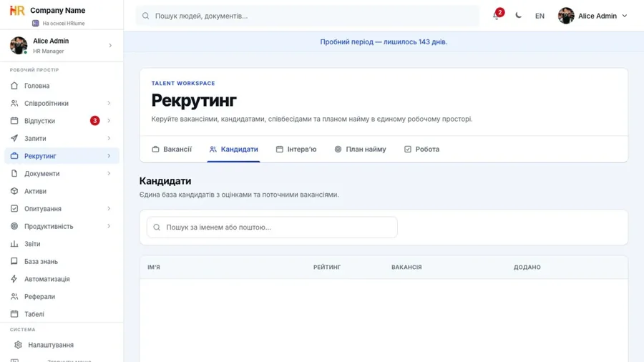The height and width of the screenshot is (362, 644).
Task: Click the Інтерв'ю tab calendar icon
Action: 280,150
